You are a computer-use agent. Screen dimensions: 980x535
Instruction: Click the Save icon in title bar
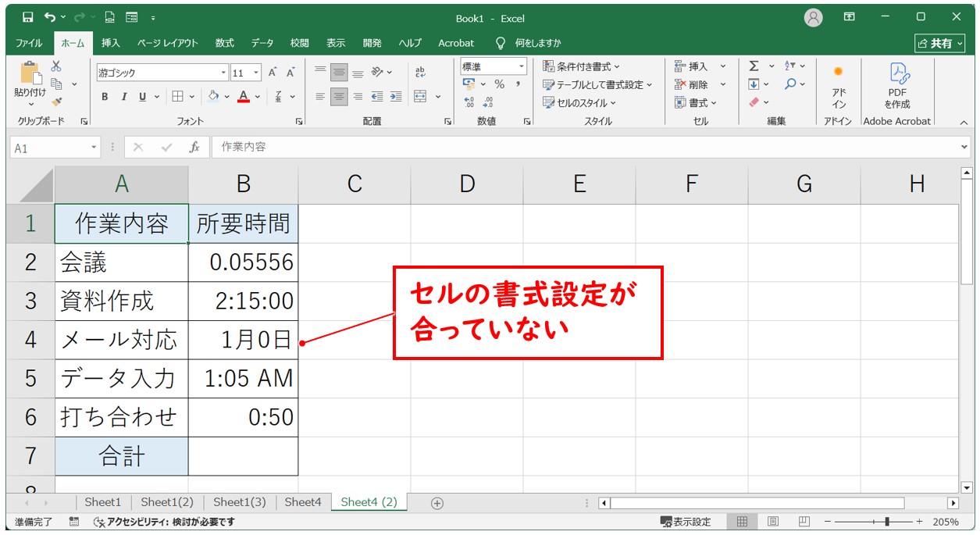pos(28,17)
